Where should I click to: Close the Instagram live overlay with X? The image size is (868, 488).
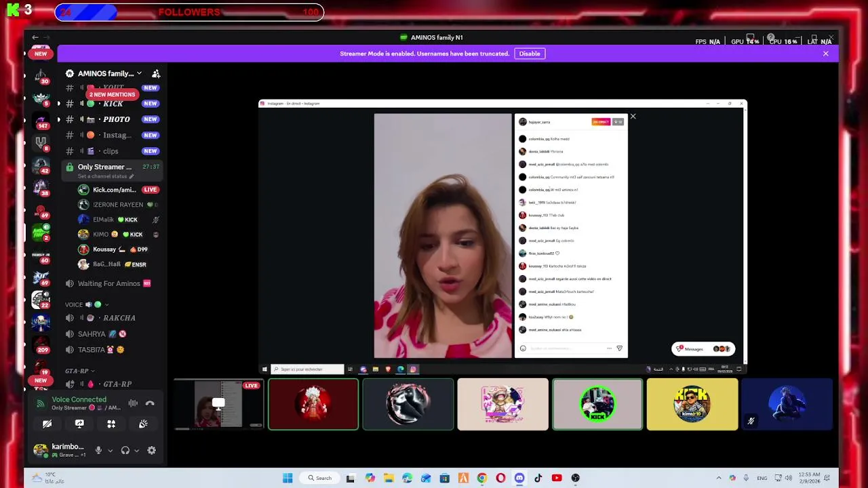tap(633, 117)
